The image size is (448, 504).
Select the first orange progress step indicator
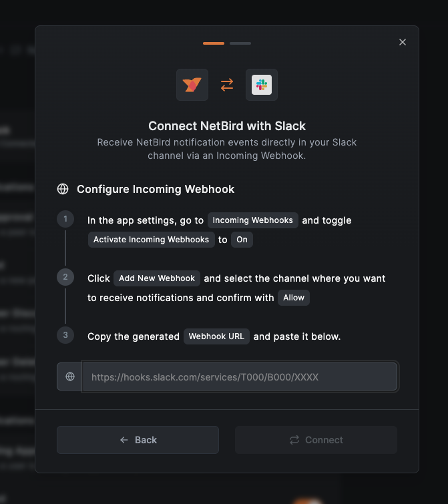(214, 43)
